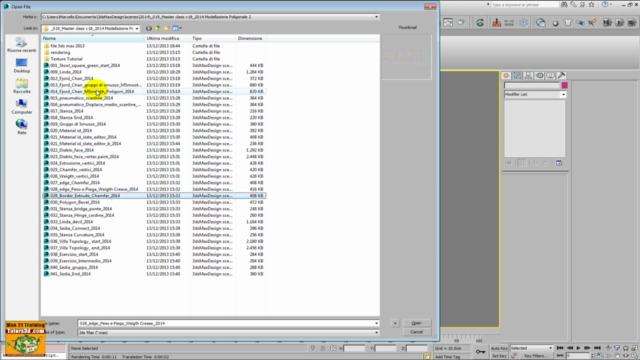Select file 009_Linda_2014
The width and height of the screenshot is (640, 360).
(65, 72)
